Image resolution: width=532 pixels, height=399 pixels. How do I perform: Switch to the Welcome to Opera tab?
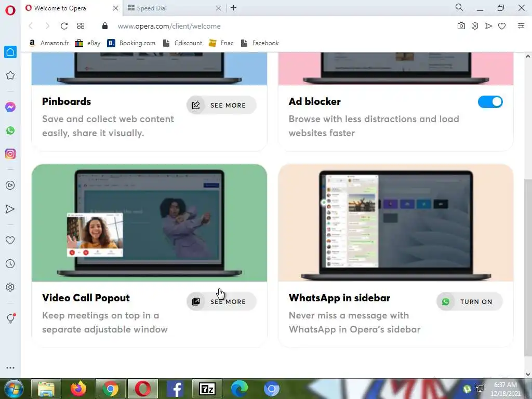[72, 8]
